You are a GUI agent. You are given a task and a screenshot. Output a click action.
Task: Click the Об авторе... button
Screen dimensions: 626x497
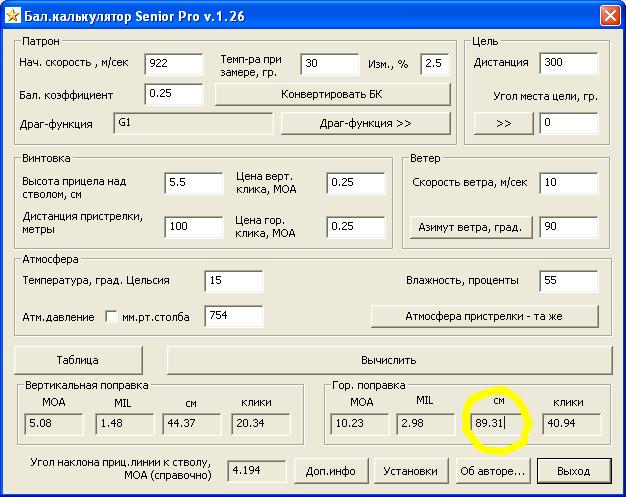click(491, 470)
